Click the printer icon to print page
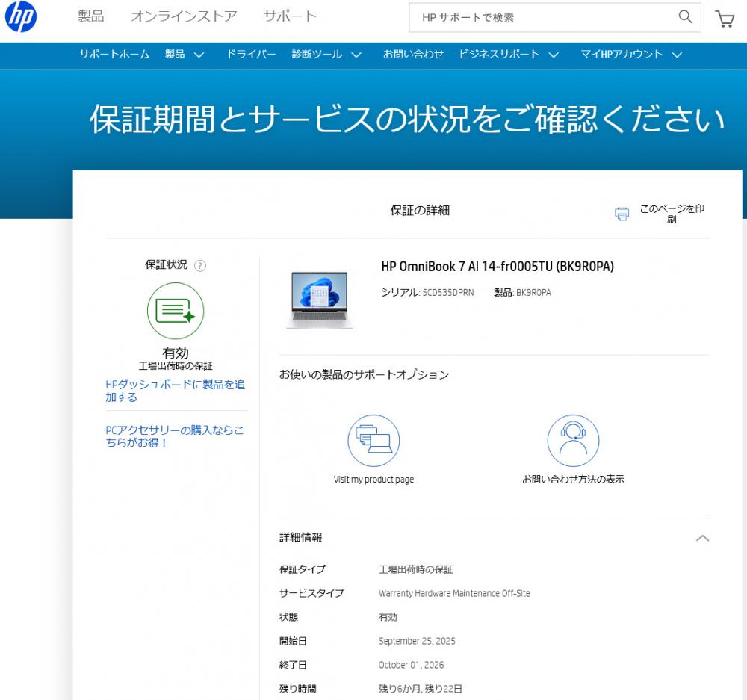 pos(622,214)
